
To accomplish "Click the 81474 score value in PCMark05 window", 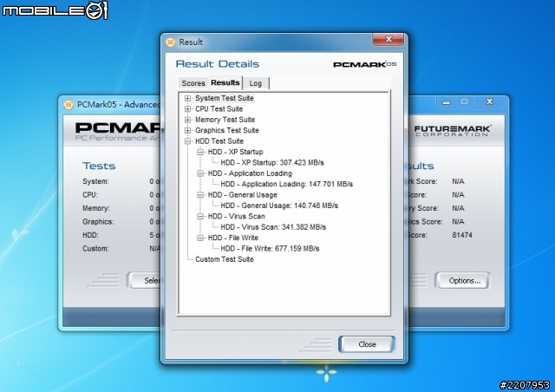I will pyautogui.click(x=462, y=235).
